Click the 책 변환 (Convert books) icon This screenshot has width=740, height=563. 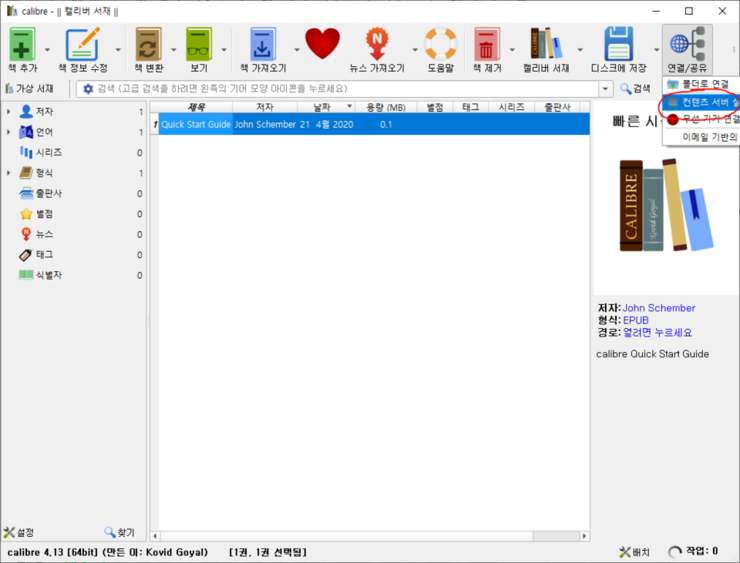click(x=149, y=44)
